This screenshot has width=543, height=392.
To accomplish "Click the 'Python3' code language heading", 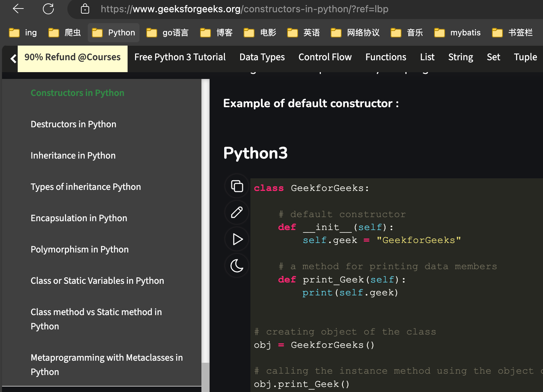I will [256, 153].
